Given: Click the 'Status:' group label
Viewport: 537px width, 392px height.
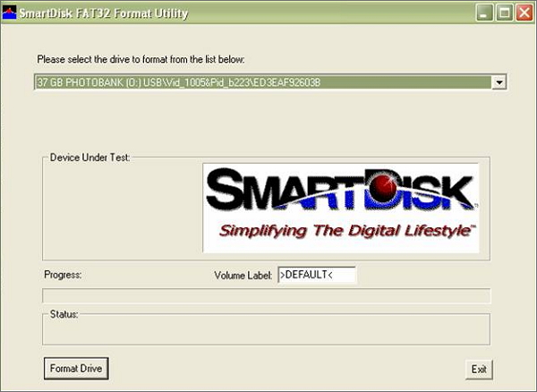Looking at the screenshot, I should pos(64,314).
